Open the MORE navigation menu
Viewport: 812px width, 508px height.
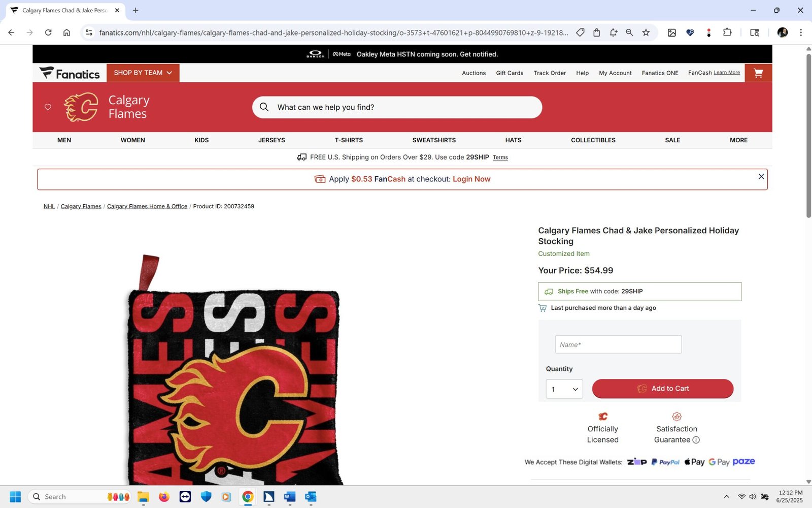tap(738, 140)
